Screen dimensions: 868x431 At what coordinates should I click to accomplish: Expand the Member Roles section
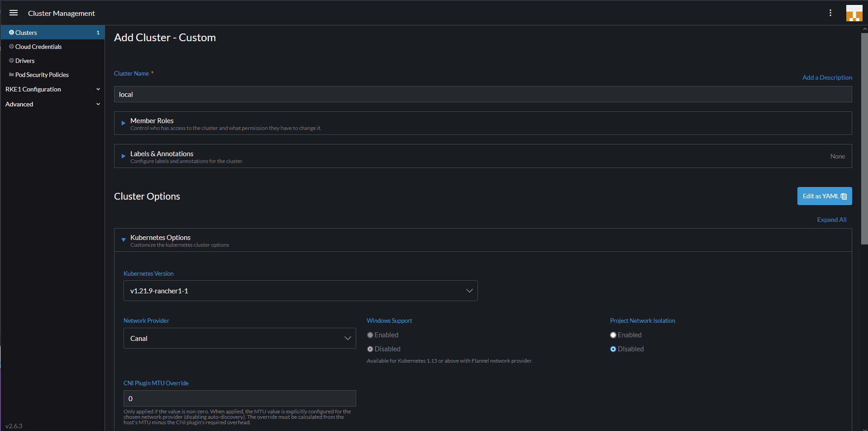(x=124, y=123)
